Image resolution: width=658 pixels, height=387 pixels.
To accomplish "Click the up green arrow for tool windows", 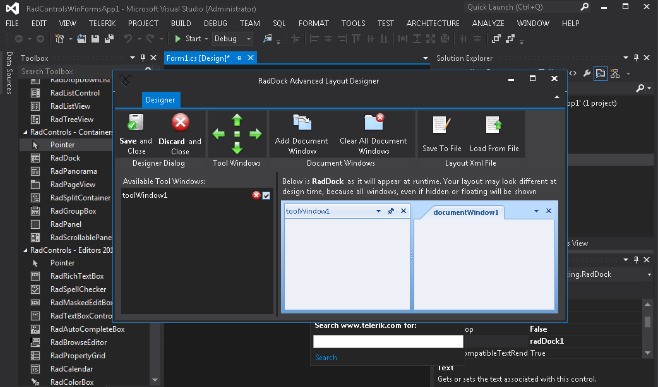I will 237,120.
